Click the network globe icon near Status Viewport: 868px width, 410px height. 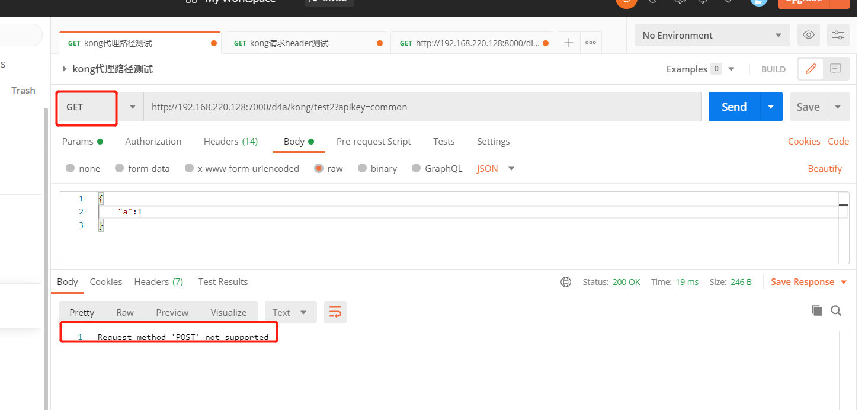(566, 282)
